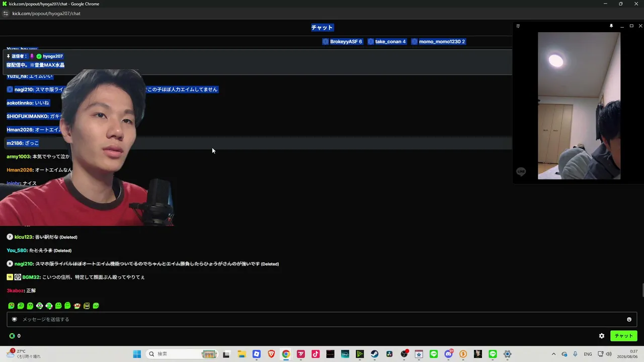Open weather widget showing 27°C
644x362 pixels.
(23, 354)
